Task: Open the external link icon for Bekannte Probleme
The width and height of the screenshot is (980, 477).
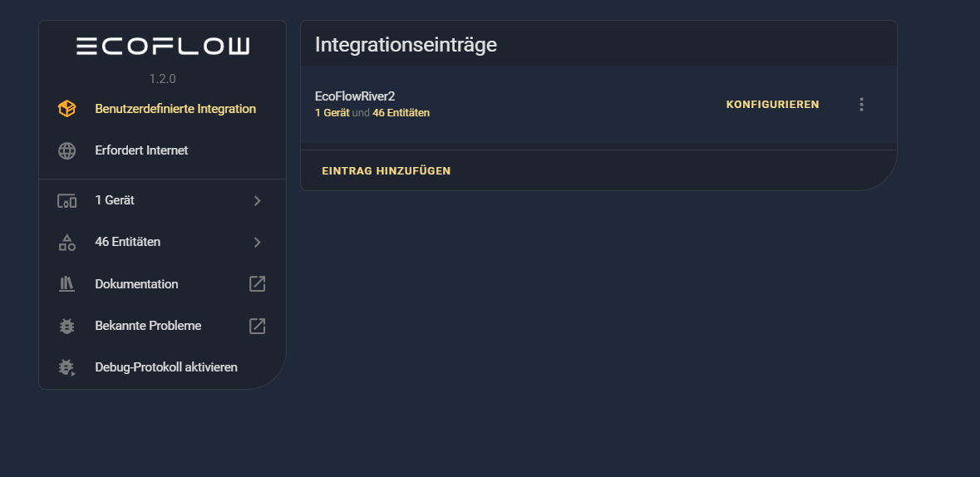Action: (258, 326)
